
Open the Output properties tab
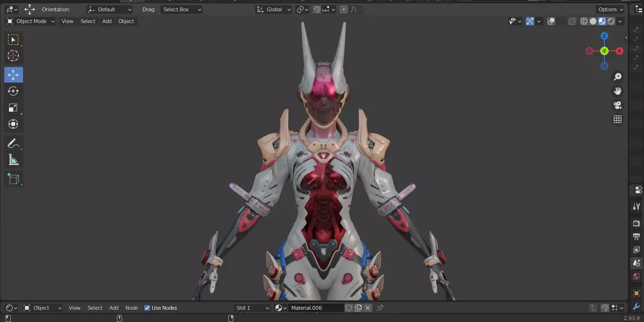click(636, 236)
